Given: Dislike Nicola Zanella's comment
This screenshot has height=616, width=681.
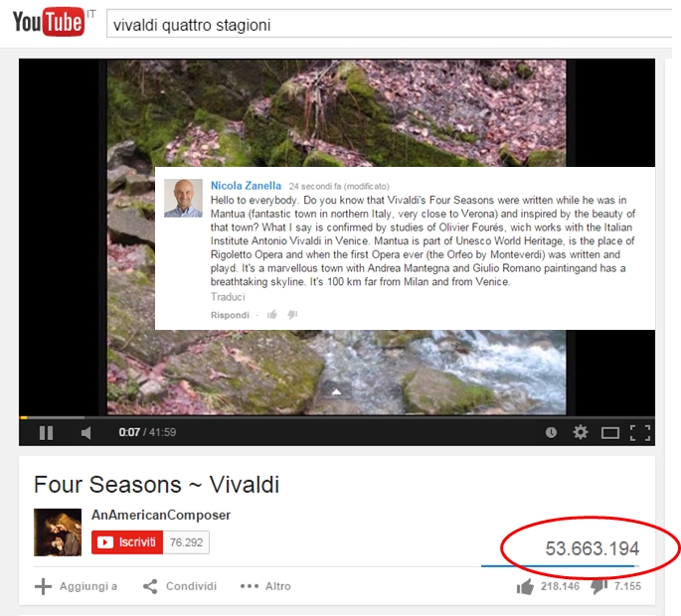Looking at the screenshot, I should point(292,315).
